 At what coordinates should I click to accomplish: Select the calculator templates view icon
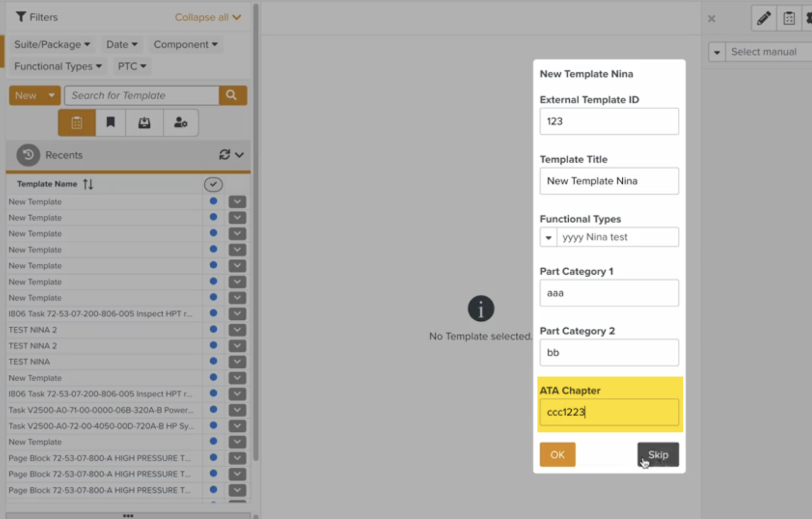77,123
